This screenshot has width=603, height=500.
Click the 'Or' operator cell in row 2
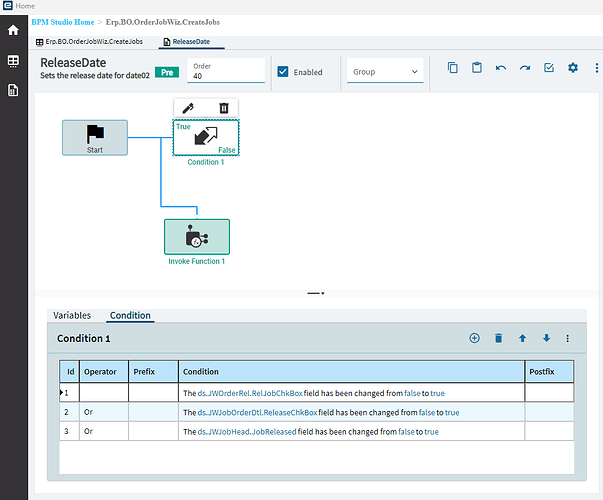[x=104, y=412]
